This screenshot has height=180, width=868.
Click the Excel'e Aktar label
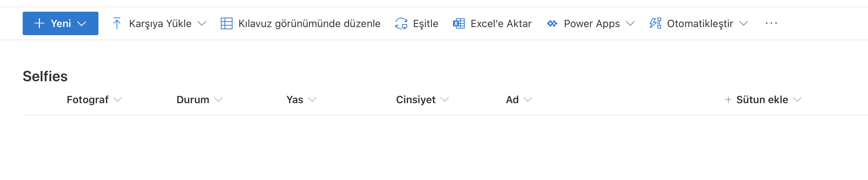[501, 23]
